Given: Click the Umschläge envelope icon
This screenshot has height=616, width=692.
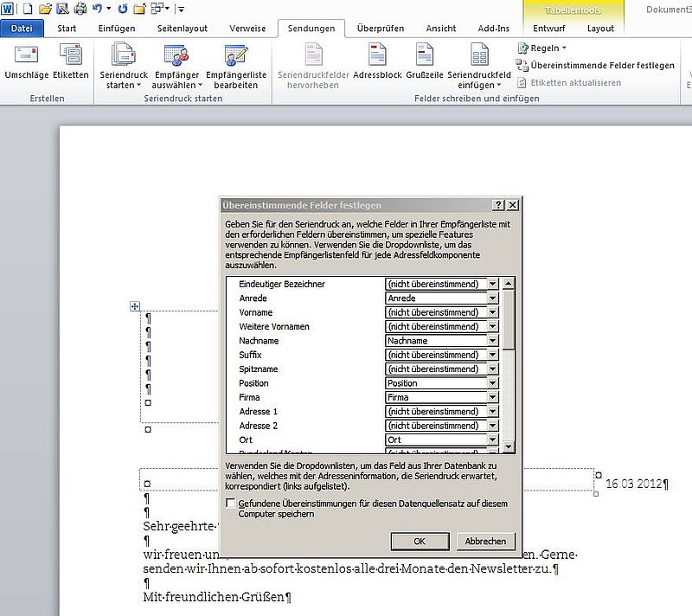Looking at the screenshot, I should point(26,55).
